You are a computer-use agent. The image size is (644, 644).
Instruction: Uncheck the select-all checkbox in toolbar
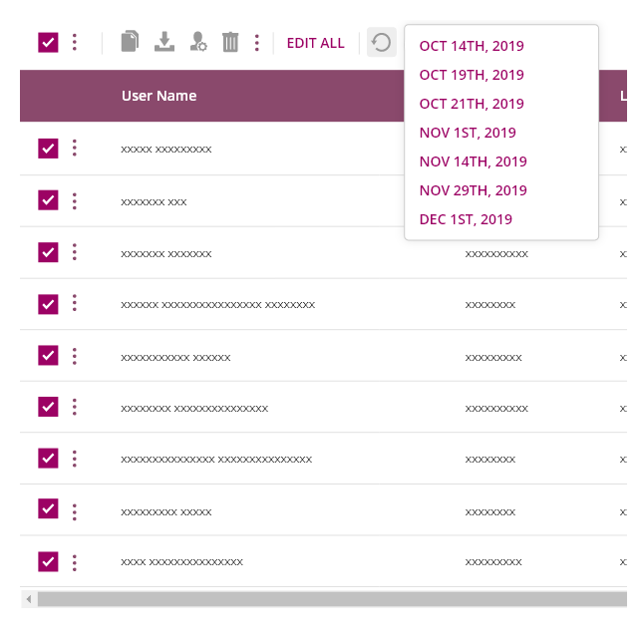pyautogui.click(x=48, y=42)
